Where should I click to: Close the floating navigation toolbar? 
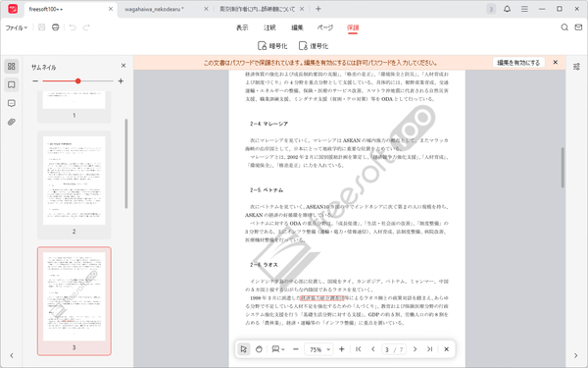[446, 349]
